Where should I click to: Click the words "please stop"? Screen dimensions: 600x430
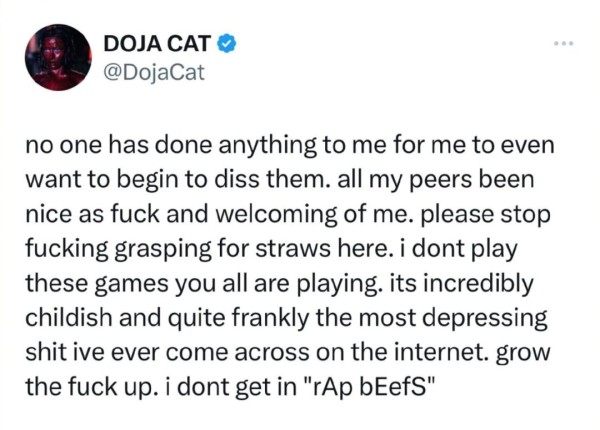point(486,215)
